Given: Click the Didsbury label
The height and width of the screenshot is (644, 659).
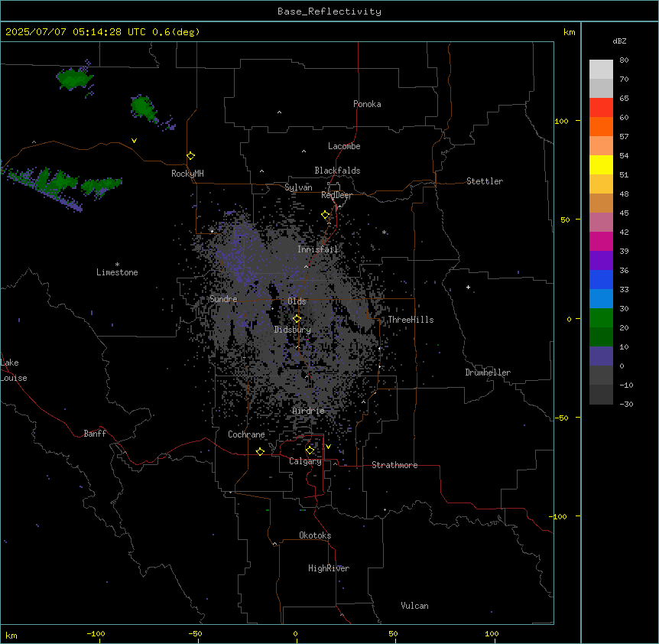Looking at the screenshot, I should pos(293,330).
